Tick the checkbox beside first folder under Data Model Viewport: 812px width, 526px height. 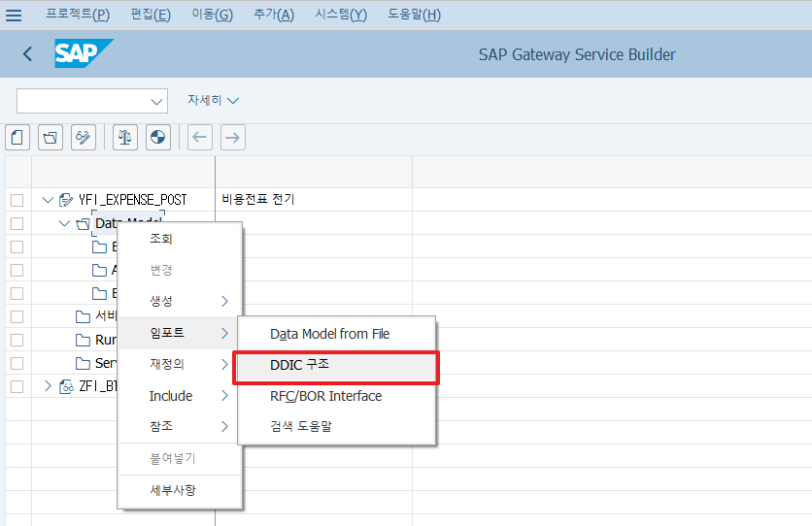point(17,247)
